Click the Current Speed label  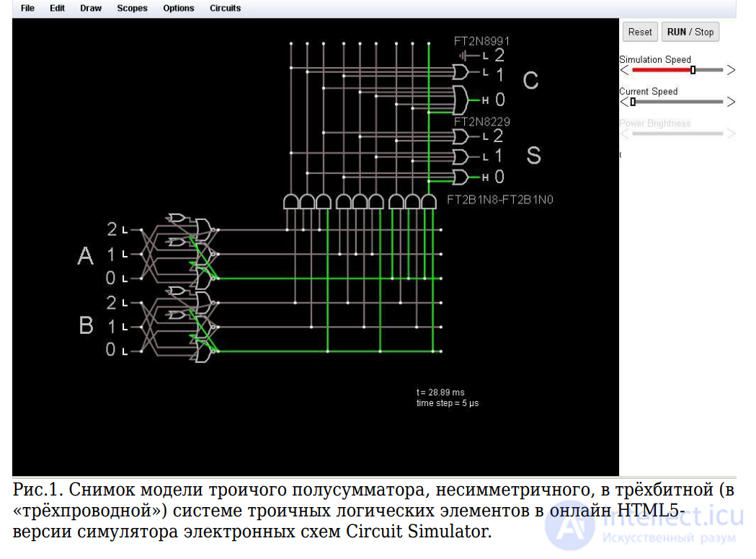pos(648,91)
